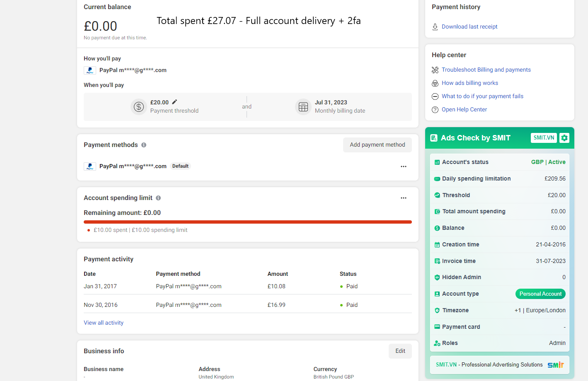Click the Creation time calendar icon

[x=437, y=245]
